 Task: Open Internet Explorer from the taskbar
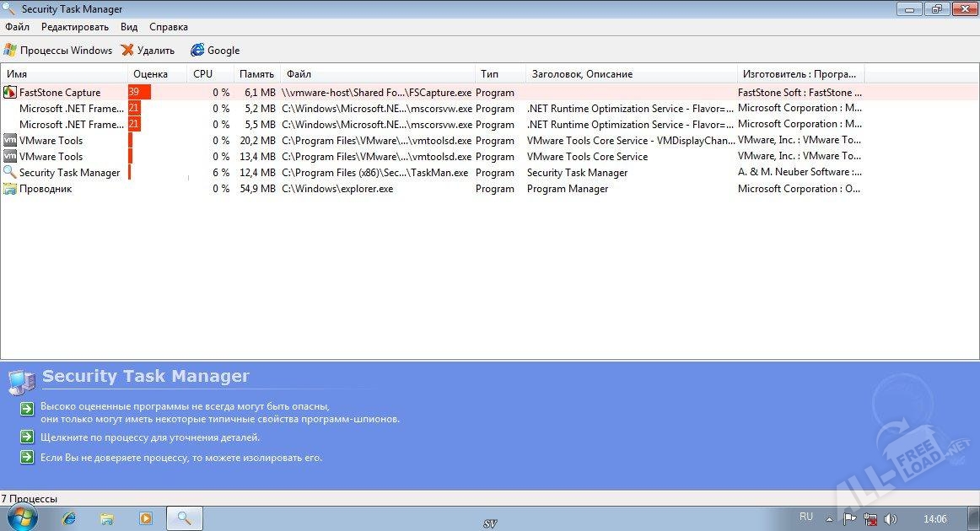(69, 518)
